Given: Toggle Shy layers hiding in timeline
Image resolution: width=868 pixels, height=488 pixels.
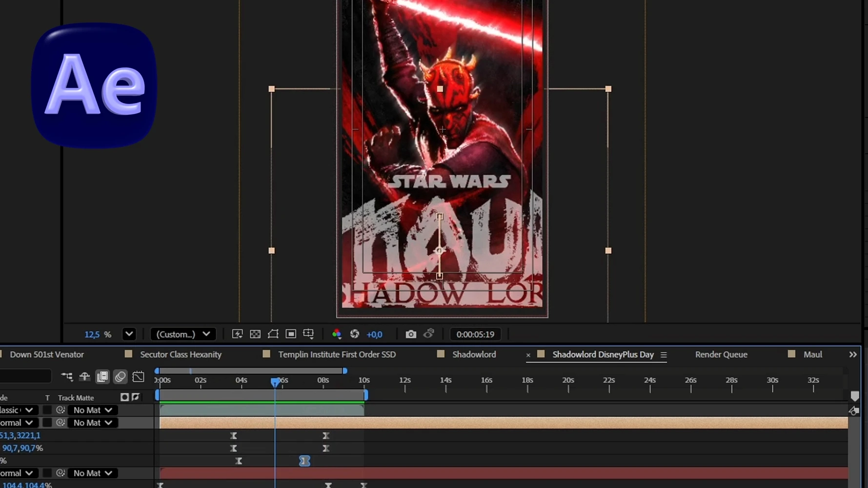Looking at the screenshot, I should [84, 376].
